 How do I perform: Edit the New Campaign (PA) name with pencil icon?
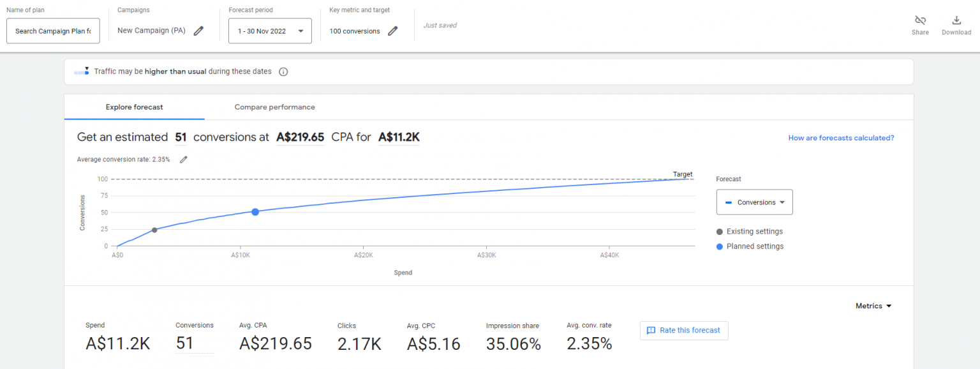[x=198, y=30]
